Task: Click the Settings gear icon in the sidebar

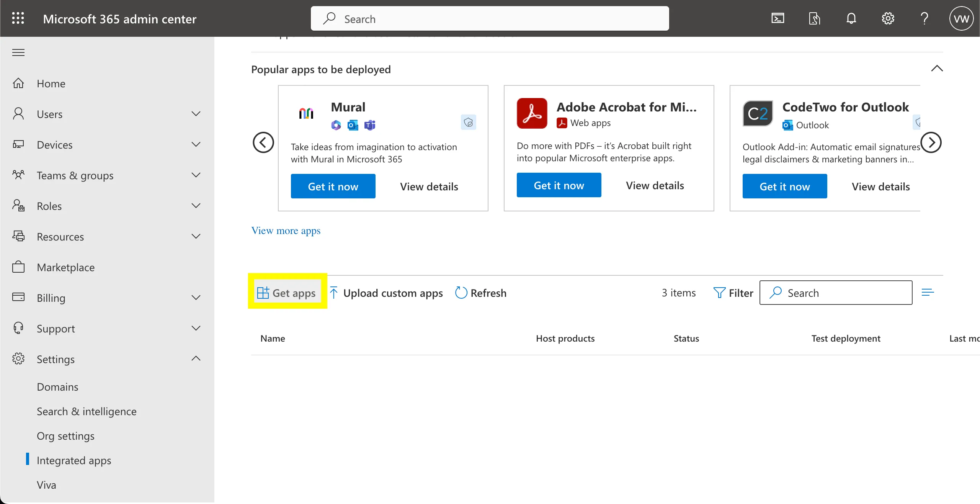Action: [x=18, y=359]
